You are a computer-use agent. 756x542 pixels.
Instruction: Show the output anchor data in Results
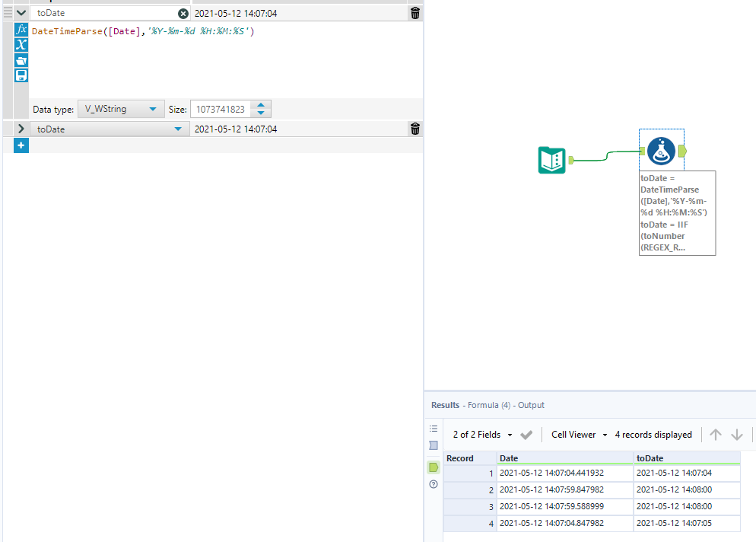click(434, 467)
